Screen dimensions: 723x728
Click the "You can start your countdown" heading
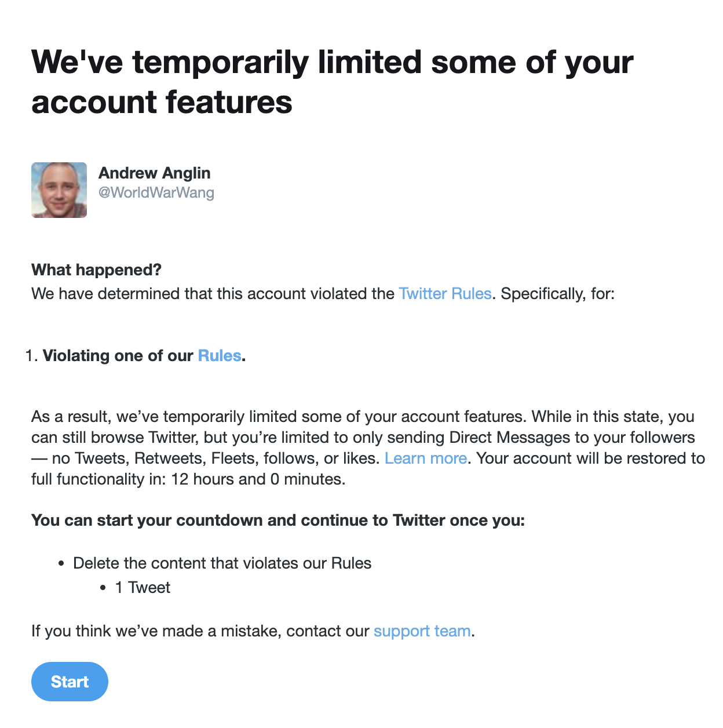click(278, 520)
